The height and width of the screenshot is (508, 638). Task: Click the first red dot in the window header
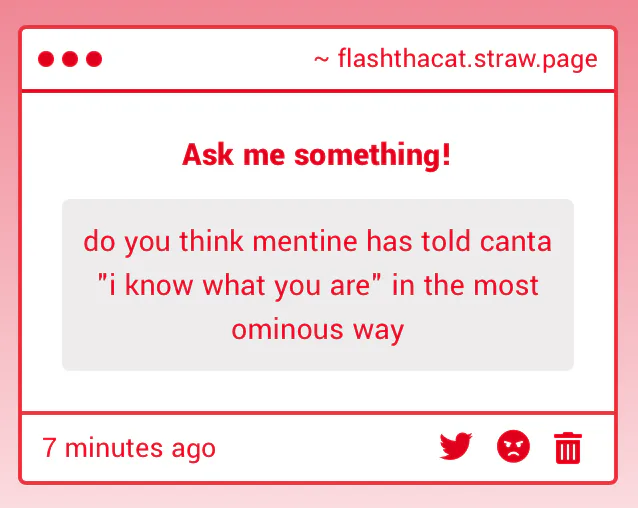pyautogui.click(x=46, y=59)
